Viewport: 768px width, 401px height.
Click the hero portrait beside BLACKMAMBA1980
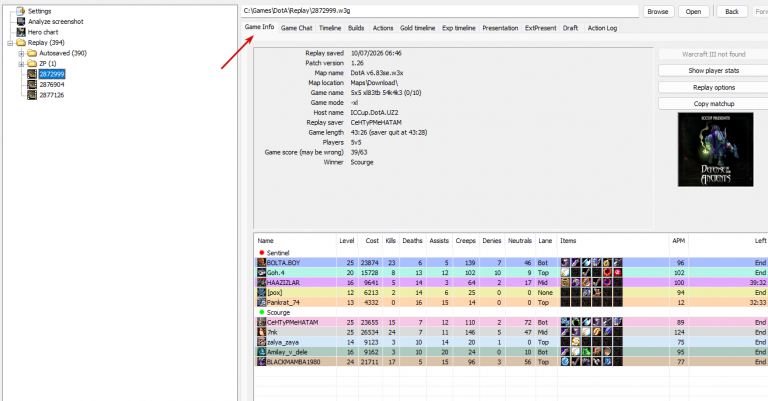262,362
